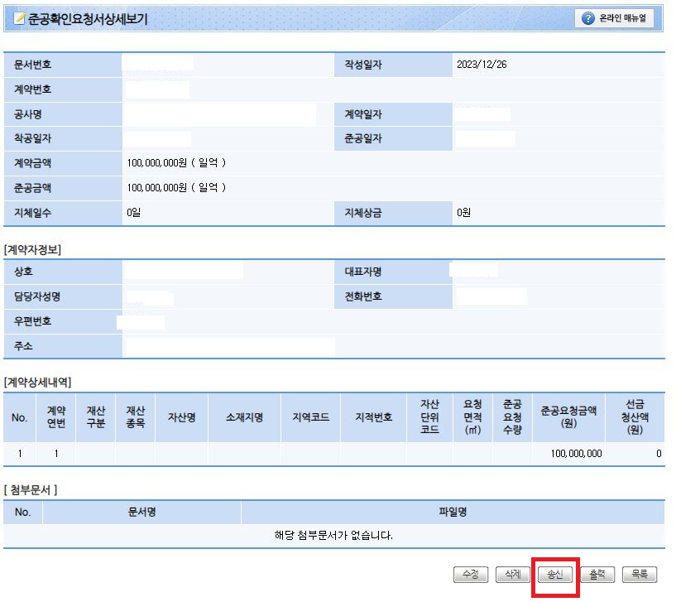Click the blue question mark help icon
700x602 pixels.
click(x=588, y=18)
